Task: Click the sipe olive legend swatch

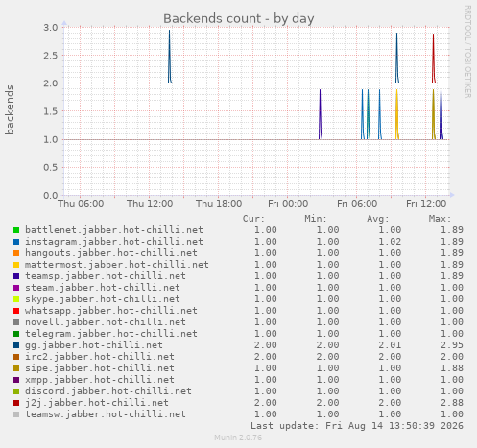Action: (x=16, y=368)
